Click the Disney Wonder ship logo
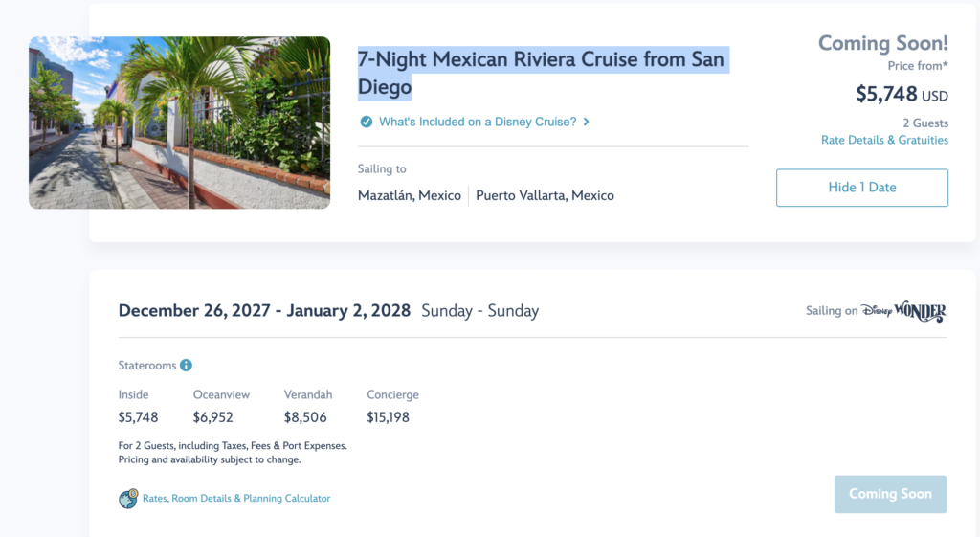This screenshot has width=980, height=537. pos(903,311)
